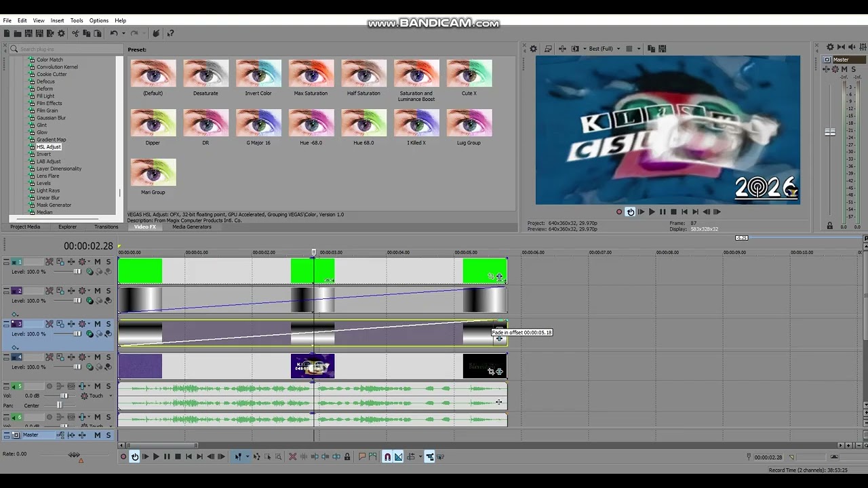Switch to the Media Generators tab
868x488 pixels.
(192, 227)
